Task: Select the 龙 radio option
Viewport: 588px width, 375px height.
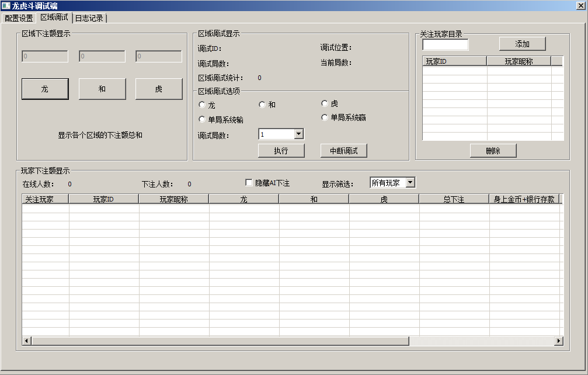Action: click(x=202, y=104)
